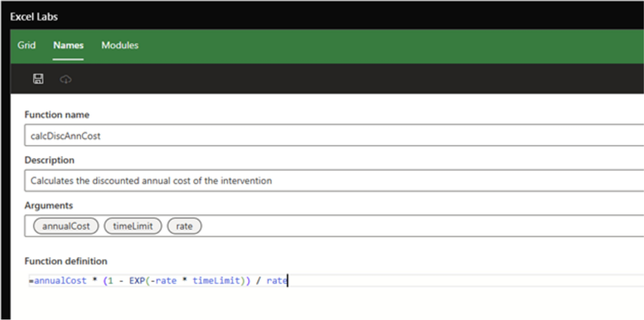
Task: Select the annualCost argument chip
Action: click(x=66, y=226)
